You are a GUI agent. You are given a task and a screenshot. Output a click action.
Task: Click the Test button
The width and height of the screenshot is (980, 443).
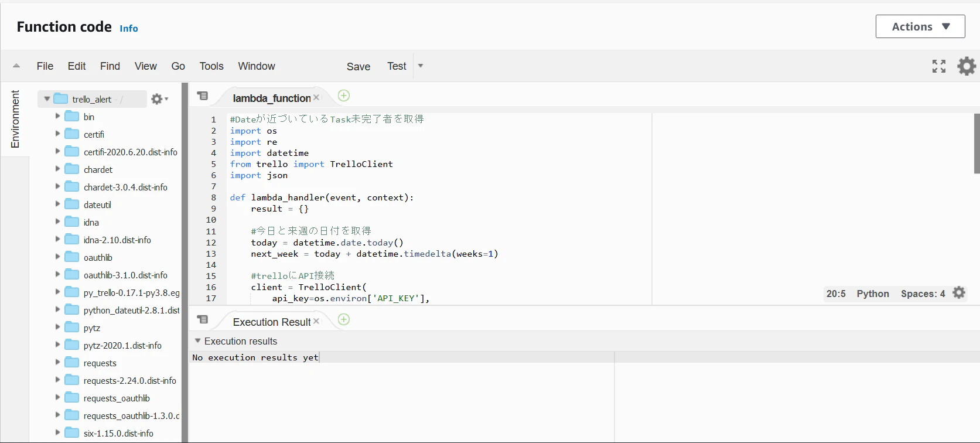pos(397,66)
